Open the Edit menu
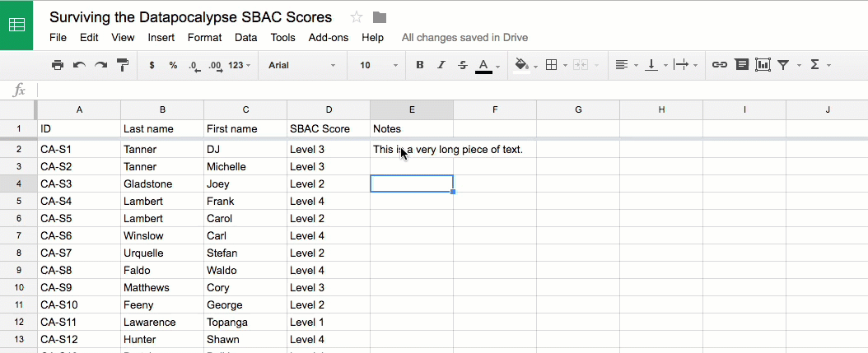868x353 pixels. tap(89, 38)
